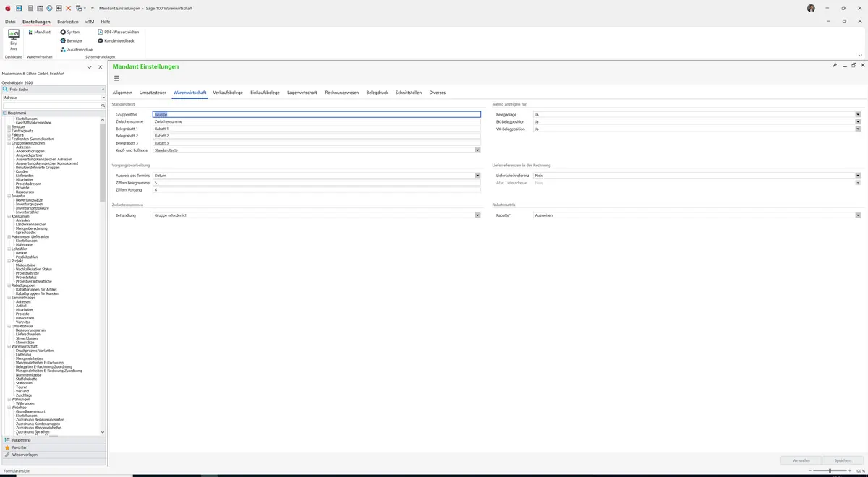Open the Lieferscheinreferenz dropdown

tap(858, 176)
